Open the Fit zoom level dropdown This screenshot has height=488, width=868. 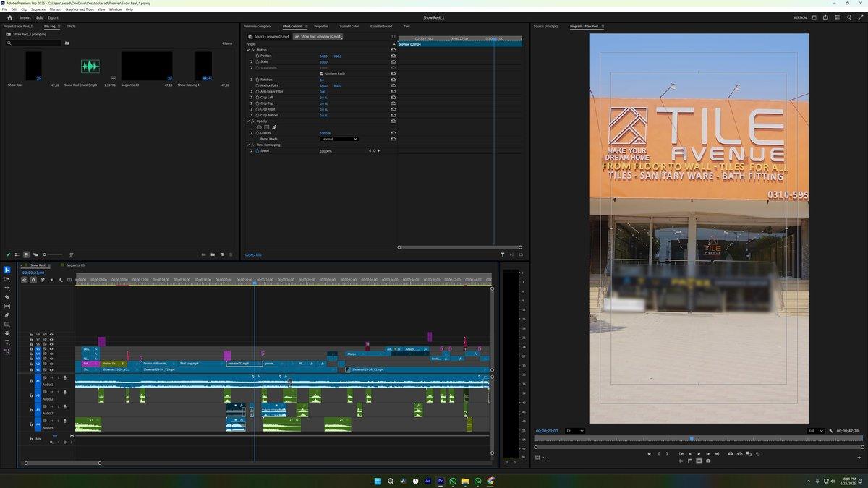[x=575, y=431]
